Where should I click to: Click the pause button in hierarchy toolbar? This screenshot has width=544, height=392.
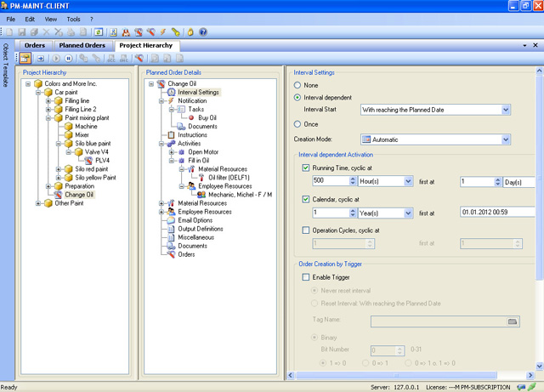tap(69, 58)
